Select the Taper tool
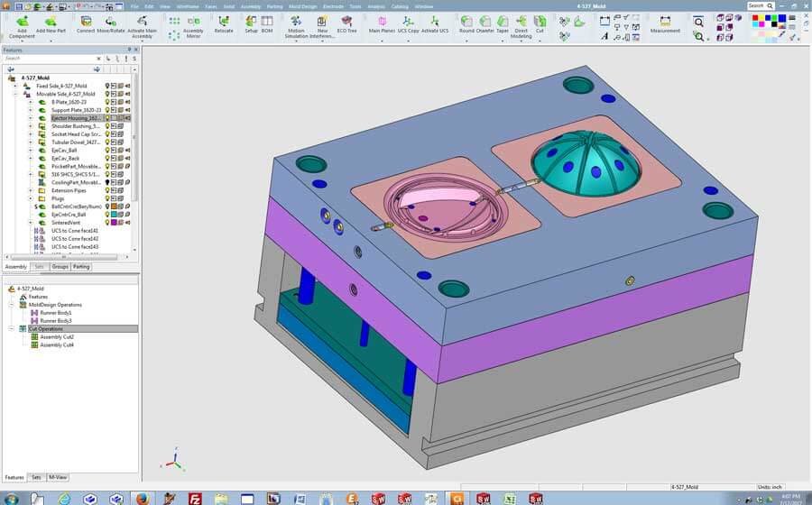 [x=503, y=23]
